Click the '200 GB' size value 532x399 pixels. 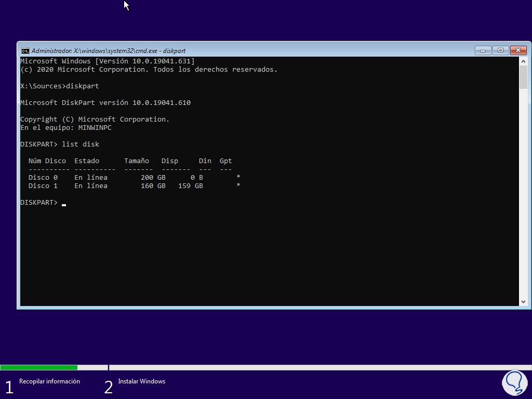point(153,178)
